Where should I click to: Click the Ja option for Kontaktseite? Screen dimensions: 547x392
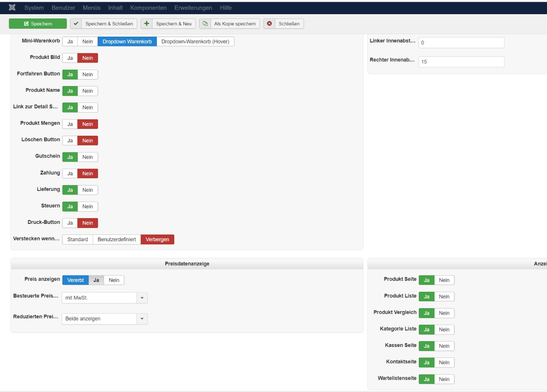tap(426, 363)
